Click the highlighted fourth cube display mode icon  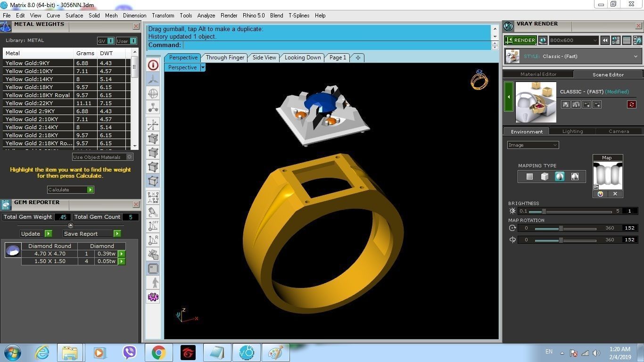click(x=153, y=181)
